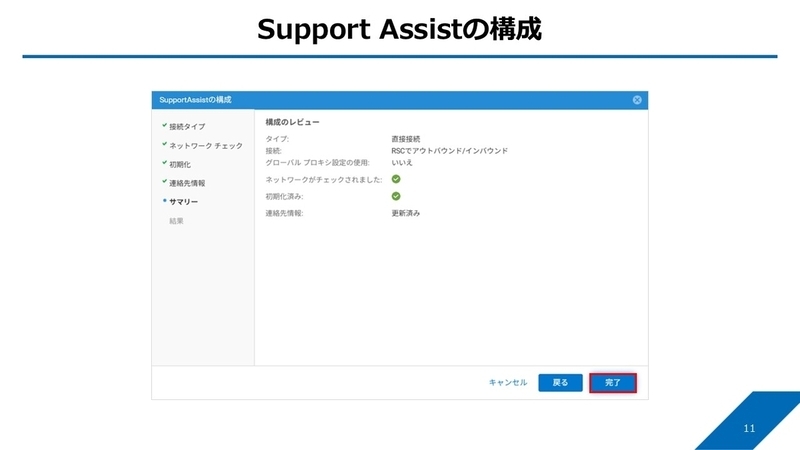Click the network checked green checkmark icon

tap(396, 179)
